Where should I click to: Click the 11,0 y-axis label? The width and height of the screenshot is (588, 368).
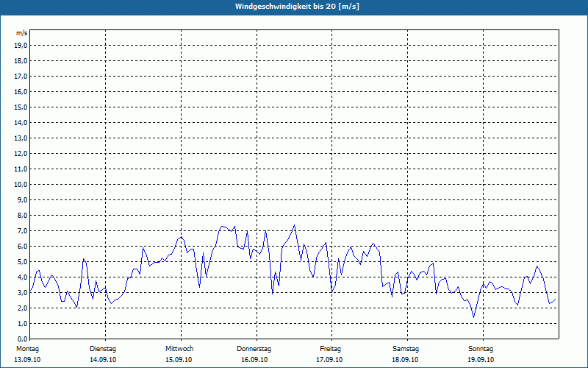pos(21,169)
